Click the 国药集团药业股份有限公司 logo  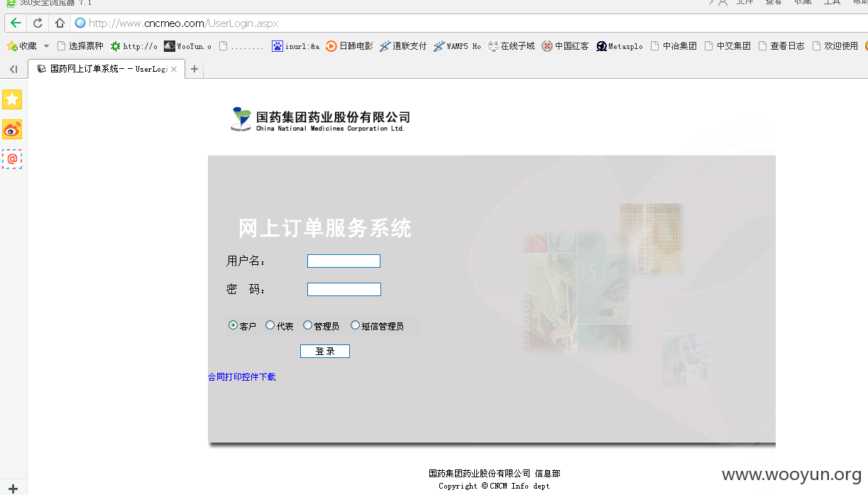click(321, 119)
